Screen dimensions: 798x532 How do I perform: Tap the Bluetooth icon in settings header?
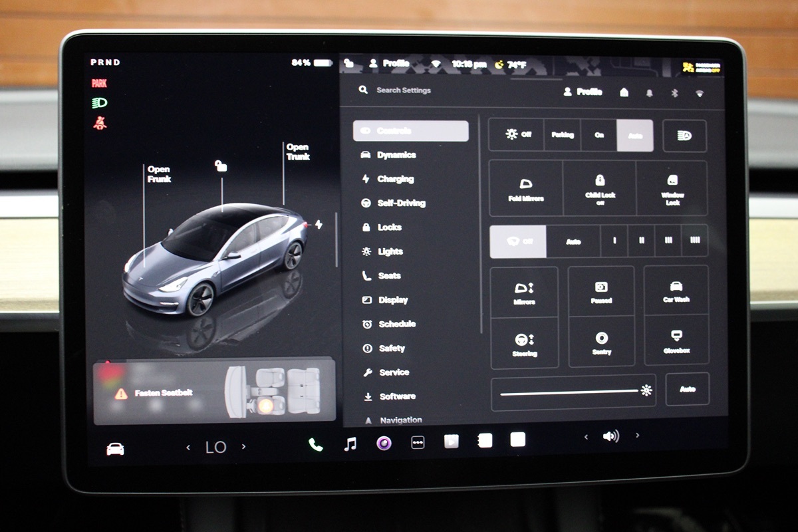(x=674, y=93)
